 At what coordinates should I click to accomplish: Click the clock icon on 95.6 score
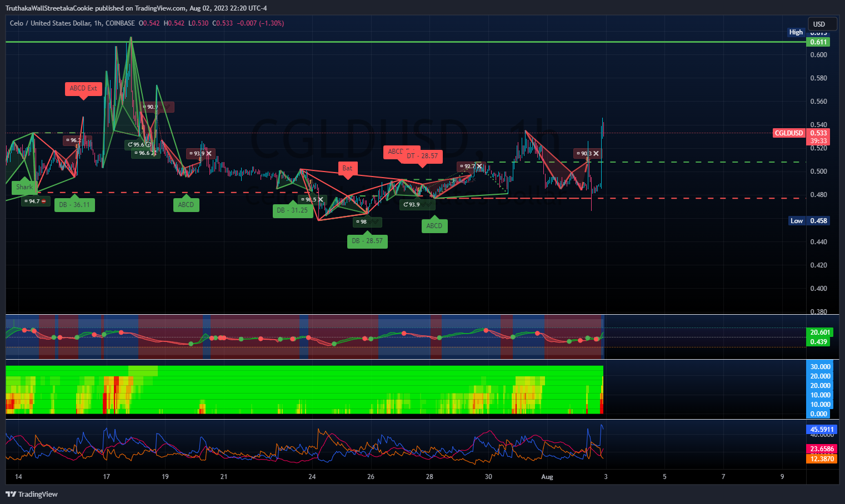point(148,145)
